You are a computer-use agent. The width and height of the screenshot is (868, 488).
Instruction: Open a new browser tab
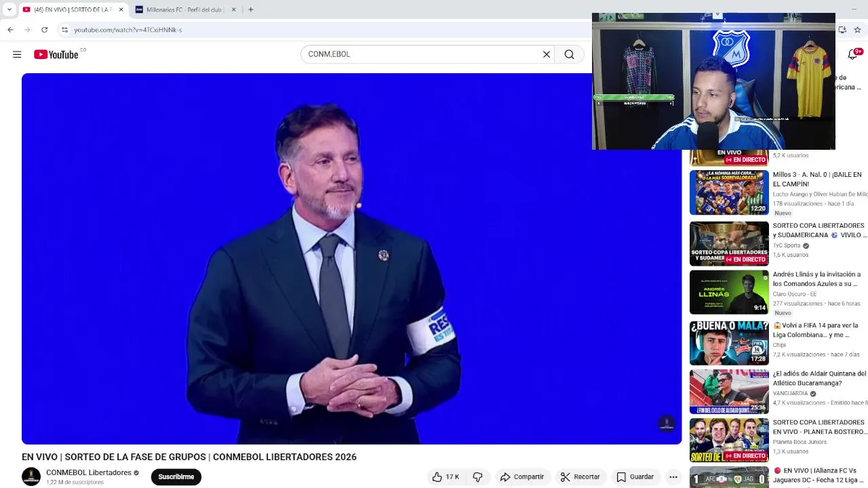(250, 9)
